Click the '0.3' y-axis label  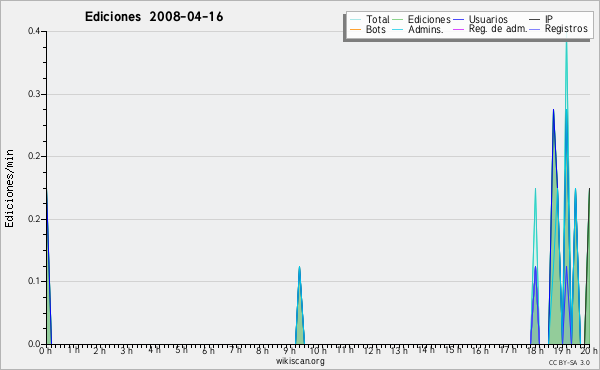[x=34, y=94]
